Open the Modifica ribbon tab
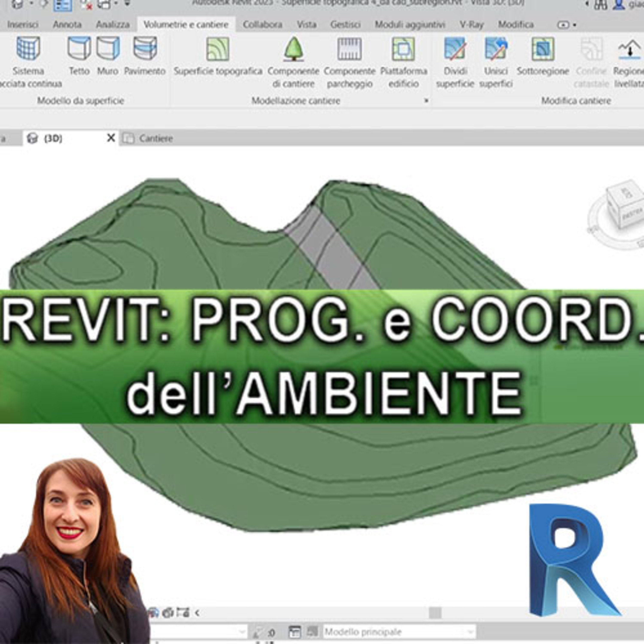Screen dimensions: 644x644 516,24
